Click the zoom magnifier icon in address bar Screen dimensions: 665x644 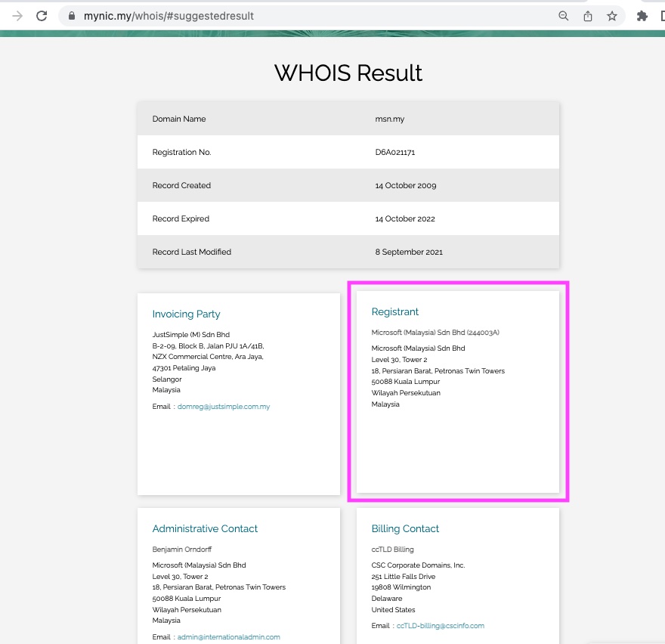(563, 16)
